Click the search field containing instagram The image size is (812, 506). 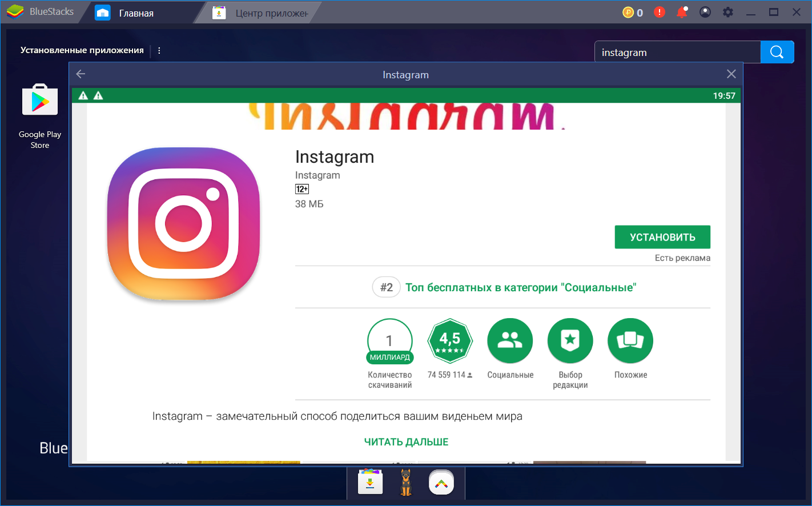click(x=678, y=52)
